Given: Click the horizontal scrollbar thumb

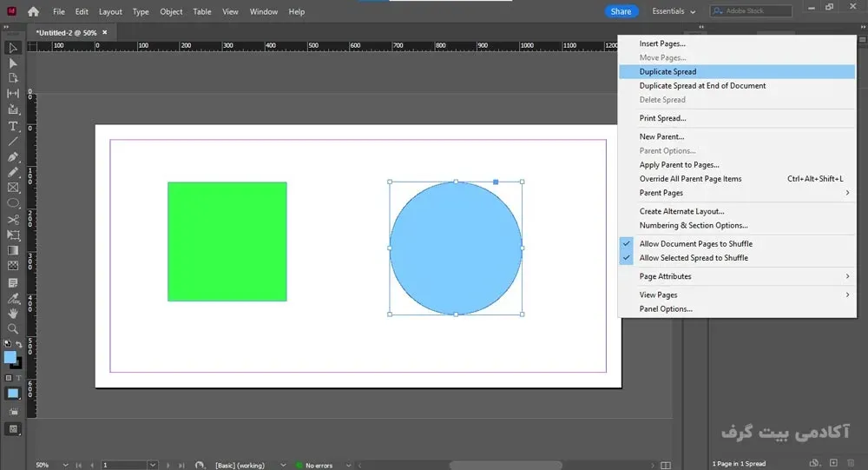Looking at the screenshot, I should (x=505, y=465).
